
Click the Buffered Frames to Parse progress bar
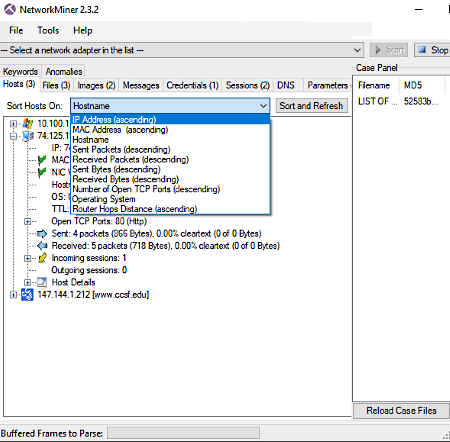tap(183, 433)
